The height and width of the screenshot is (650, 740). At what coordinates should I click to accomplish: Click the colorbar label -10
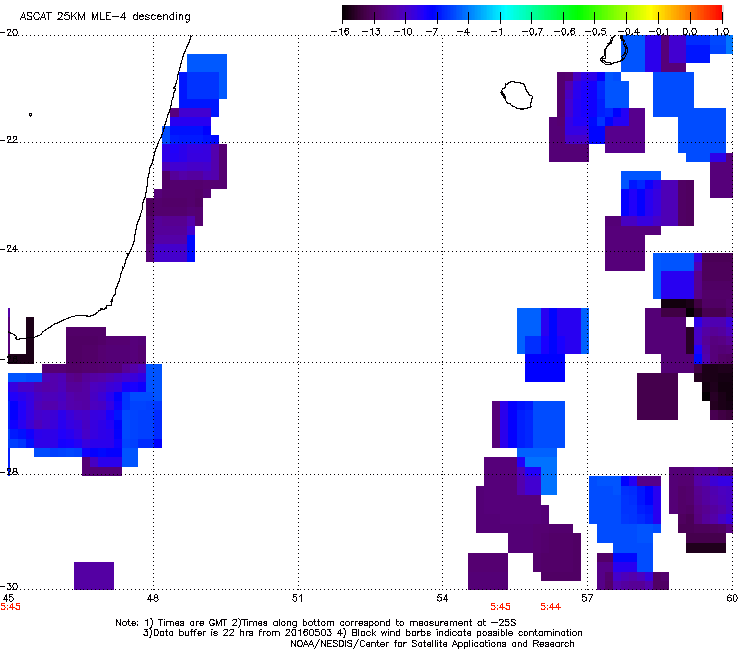tap(403, 32)
